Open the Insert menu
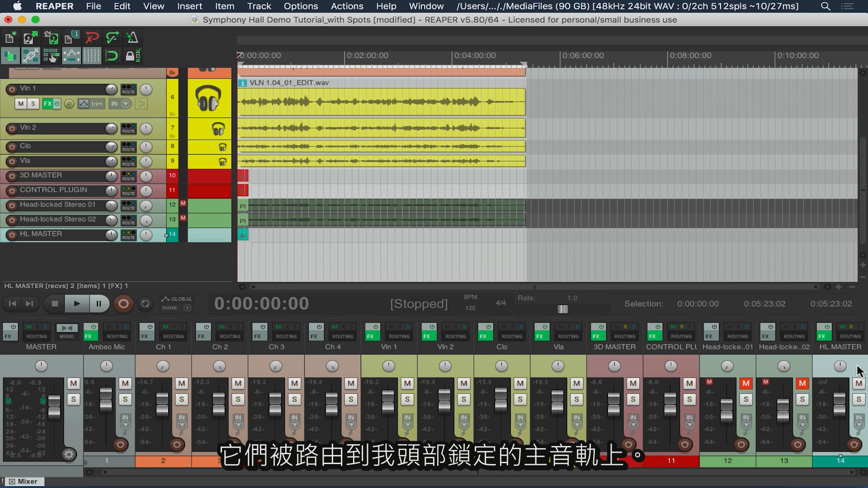 click(x=189, y=6)
